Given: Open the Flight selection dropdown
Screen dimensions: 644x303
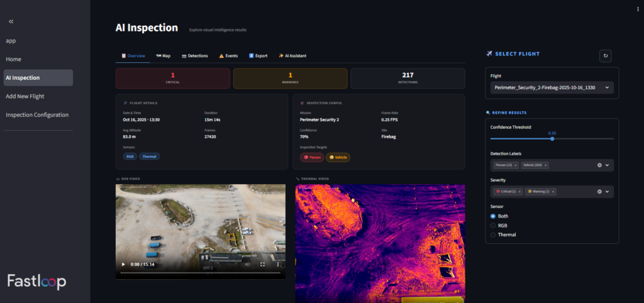Looking at the screenshot, I should pyautogui.click(x=552, y=87).
